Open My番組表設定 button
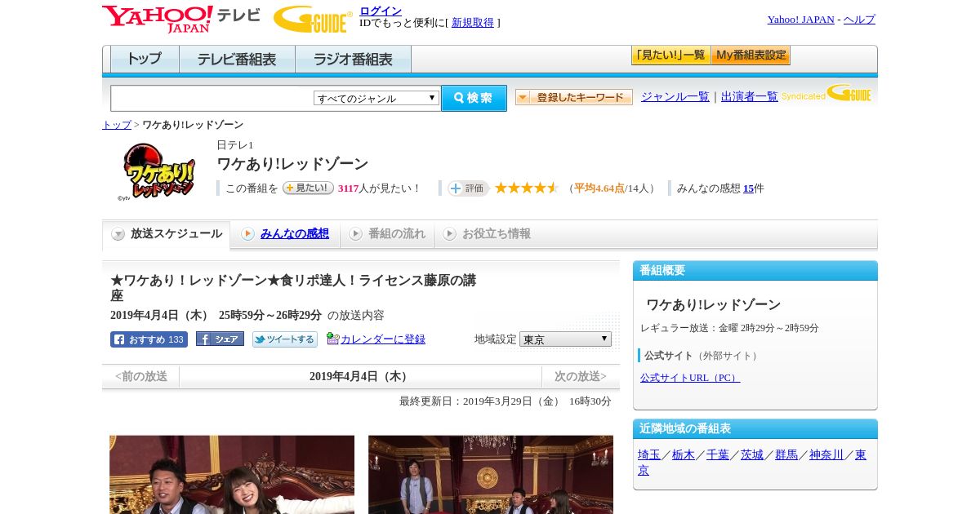Viewport: 980px width, 514px height. coord(751,55)
